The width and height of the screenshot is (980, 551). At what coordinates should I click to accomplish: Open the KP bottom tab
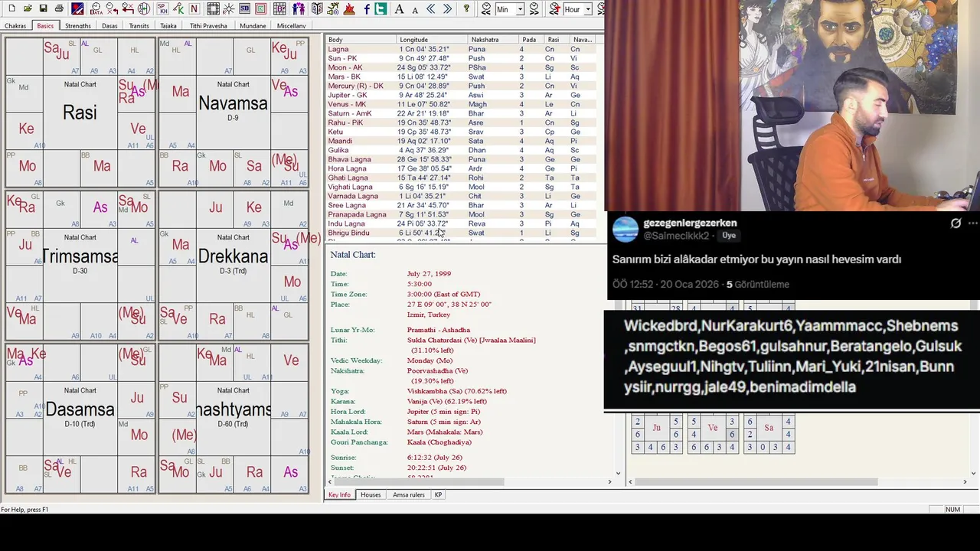[439, 495]
